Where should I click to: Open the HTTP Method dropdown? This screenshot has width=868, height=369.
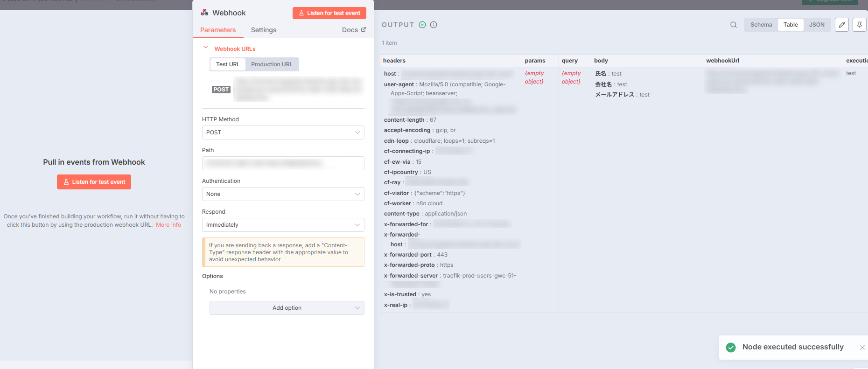coord(283,132)
